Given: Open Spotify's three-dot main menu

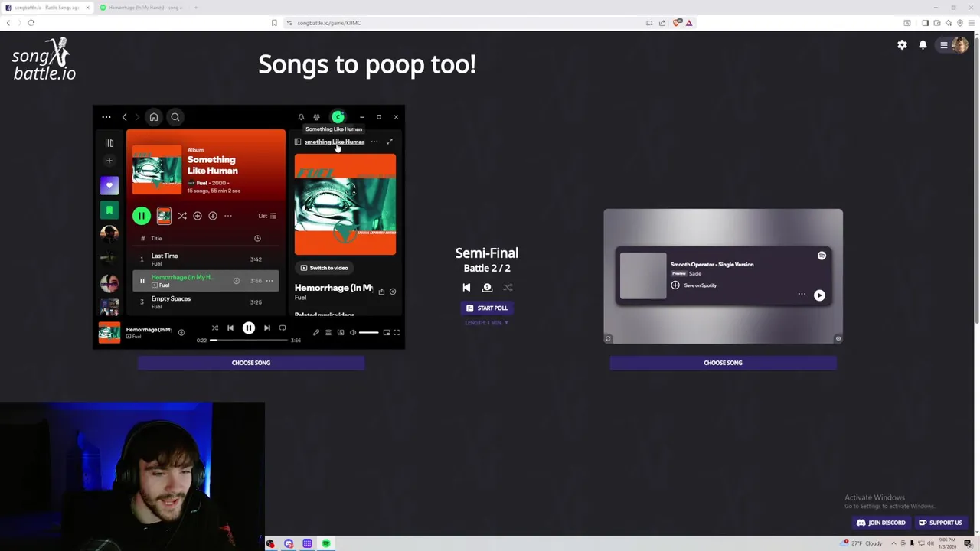Looking at the screenshot, I should coord(106,117).
